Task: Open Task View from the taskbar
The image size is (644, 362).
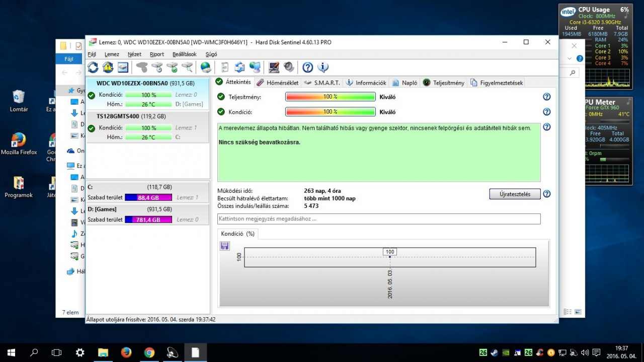Action: (x=57, y=352)
